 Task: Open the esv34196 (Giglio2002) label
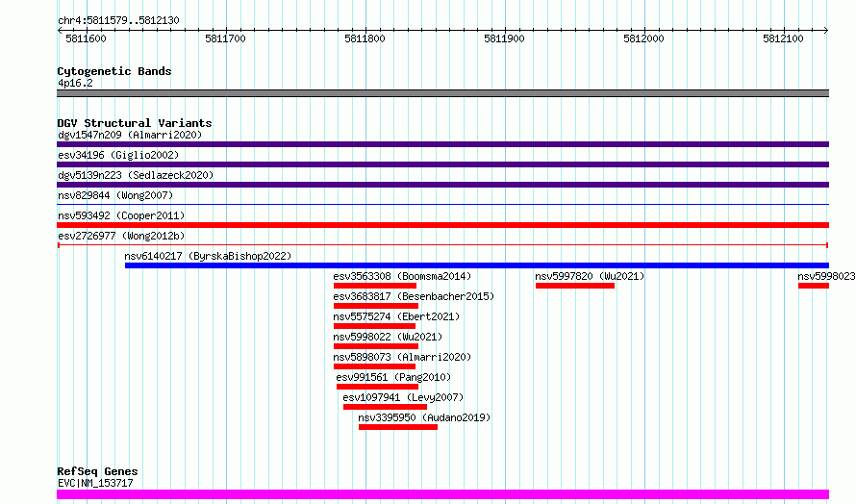pos(118,155)
